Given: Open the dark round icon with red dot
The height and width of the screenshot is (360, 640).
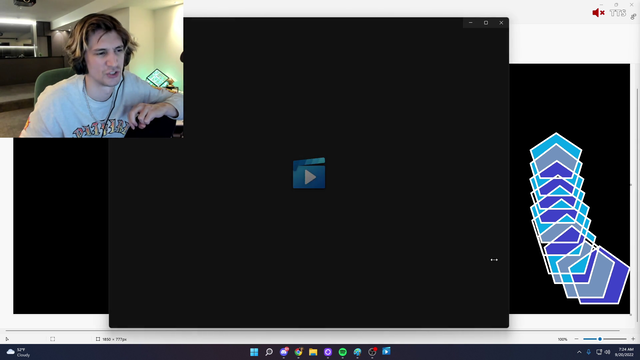Looking at the screenshot, I should pos(372,352).
